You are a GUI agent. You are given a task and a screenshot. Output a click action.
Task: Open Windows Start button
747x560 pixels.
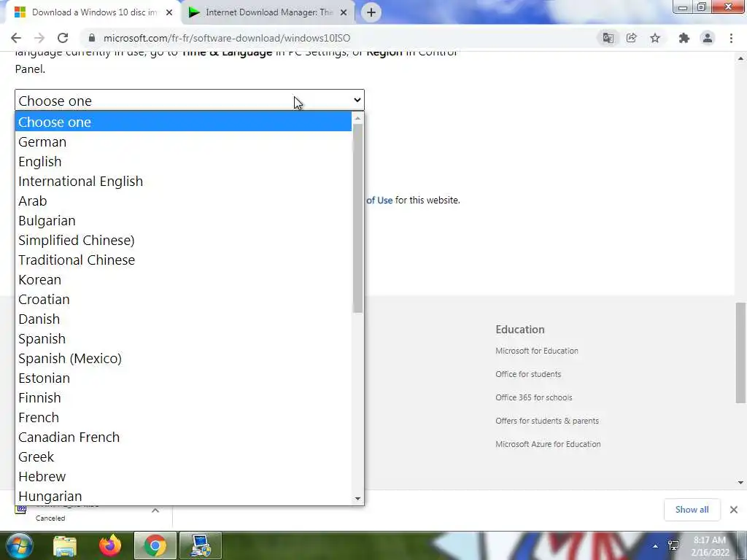pyautogui.click(x=19, y=545)
